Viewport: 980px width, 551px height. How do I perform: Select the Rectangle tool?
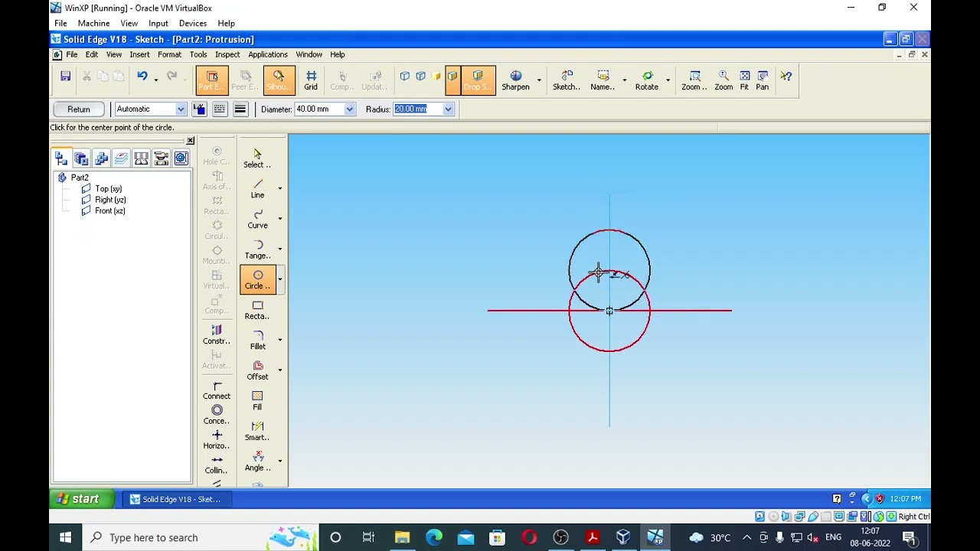click(x=257, y=310)
